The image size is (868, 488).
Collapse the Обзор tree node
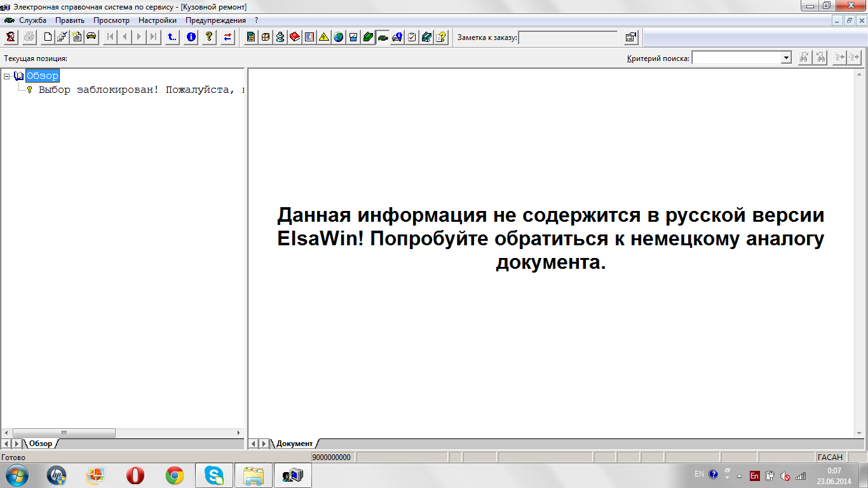tap(6, 76)
